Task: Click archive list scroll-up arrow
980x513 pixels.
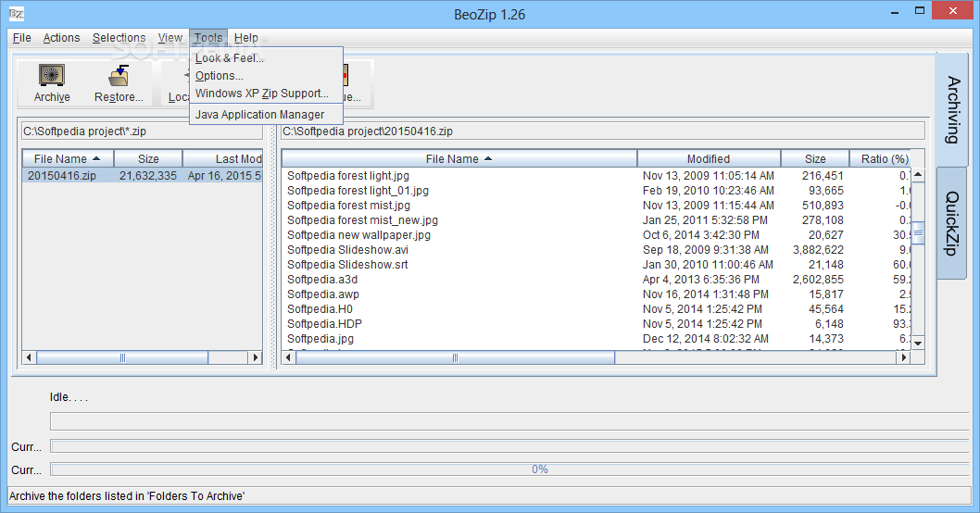Action: (918, 174)
